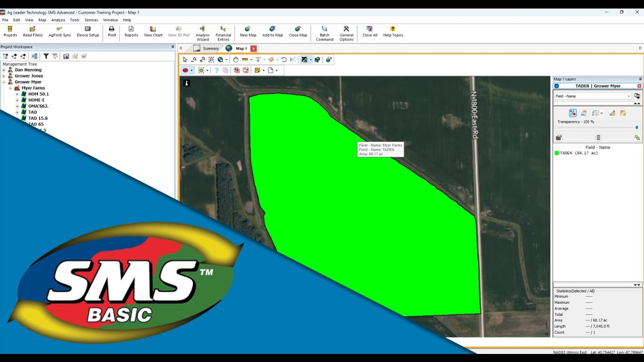This screenshot has height=362, width=644.
Task: Open the sticky note tool dropdown arrow
Action: 264,70
